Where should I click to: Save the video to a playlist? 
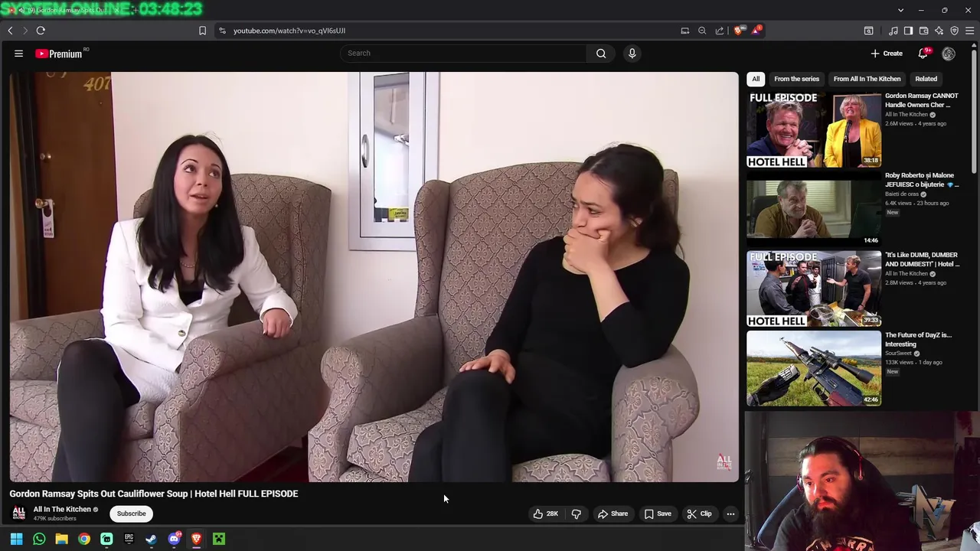[x=658, y=514]
